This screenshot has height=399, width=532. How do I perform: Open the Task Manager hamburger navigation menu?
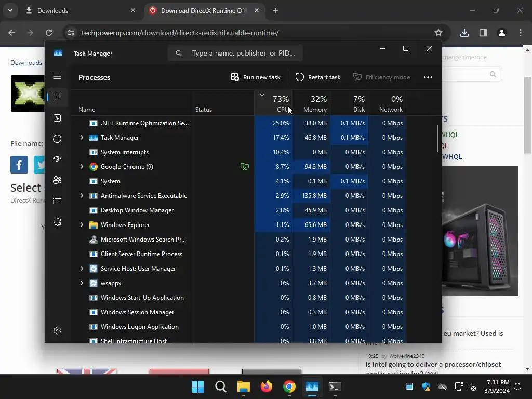57,76
